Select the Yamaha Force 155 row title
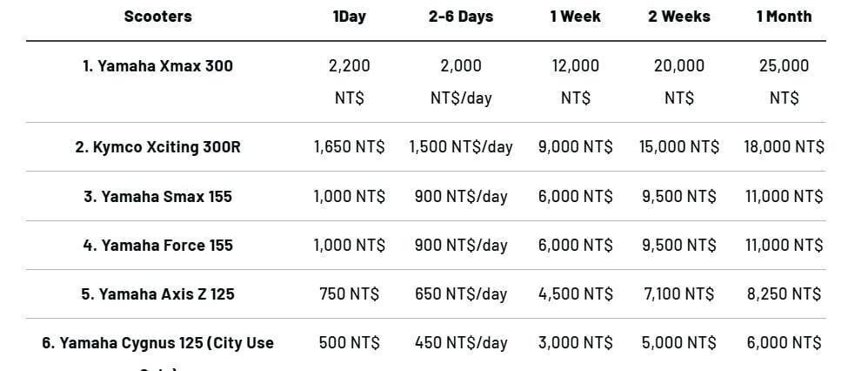This screenshot has width=868, height=371. 157,245
